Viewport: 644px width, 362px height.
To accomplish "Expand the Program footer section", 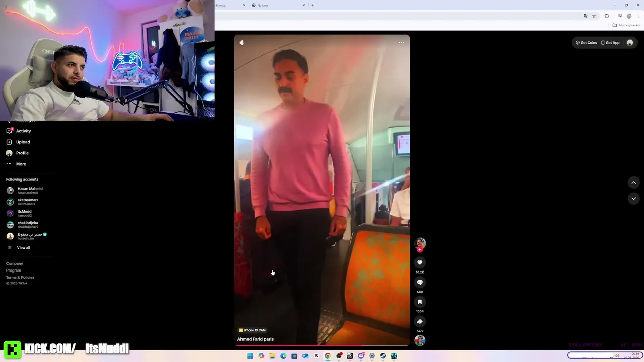I will [x=14, y=270].
